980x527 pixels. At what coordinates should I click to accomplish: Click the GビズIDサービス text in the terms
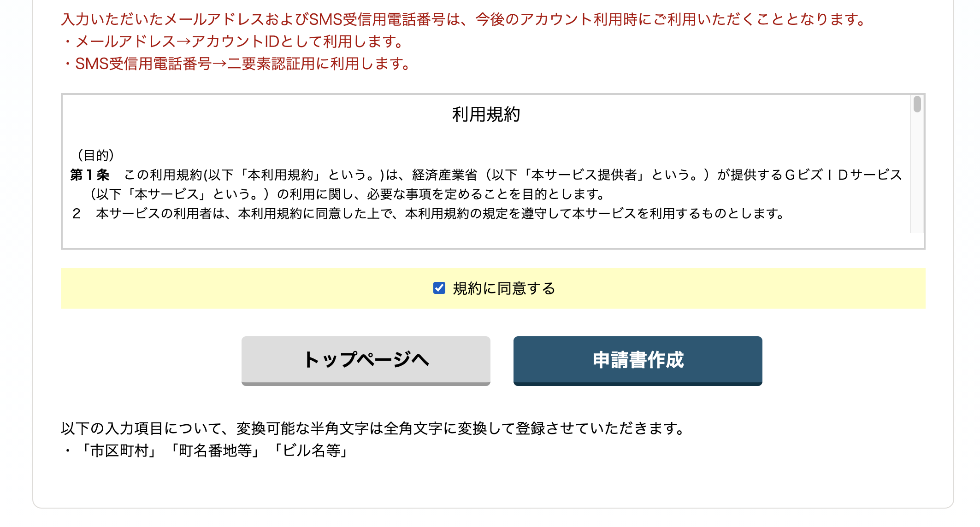843,175
